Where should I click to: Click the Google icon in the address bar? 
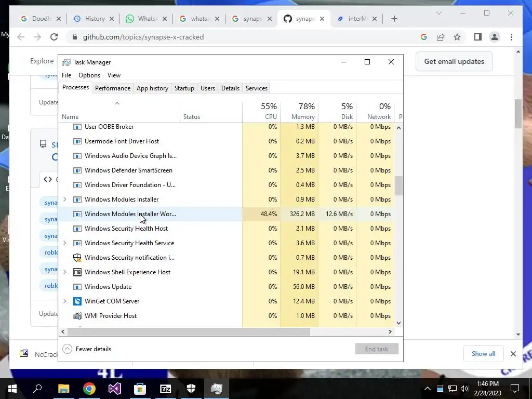pyautogui.click(x=424, y=37)
